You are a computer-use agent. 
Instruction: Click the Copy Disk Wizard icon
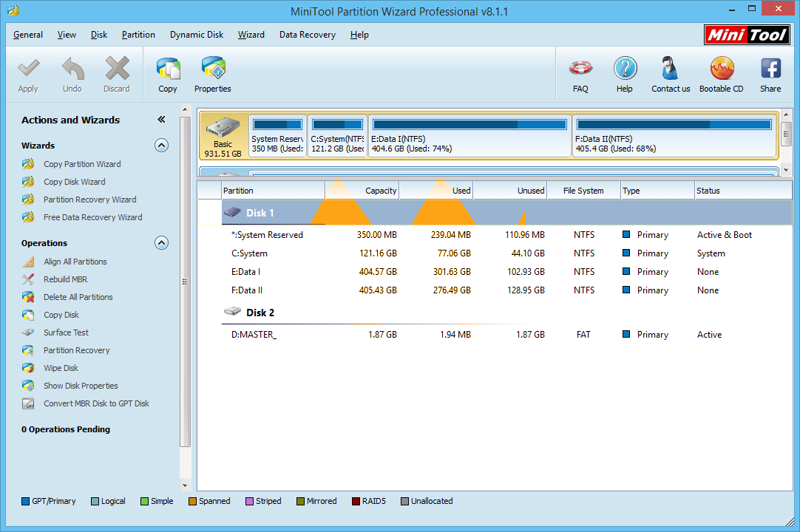[x=28, y=182]
